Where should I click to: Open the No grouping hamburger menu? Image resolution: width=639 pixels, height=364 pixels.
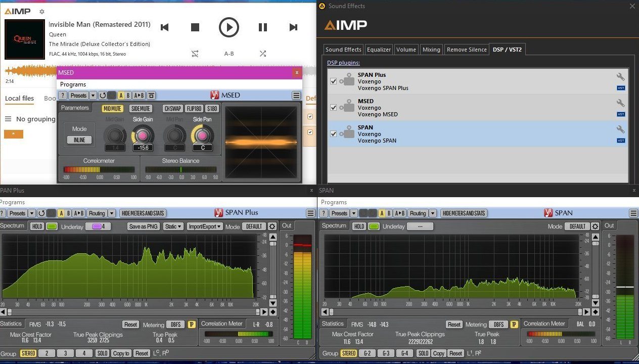[8, 119]
